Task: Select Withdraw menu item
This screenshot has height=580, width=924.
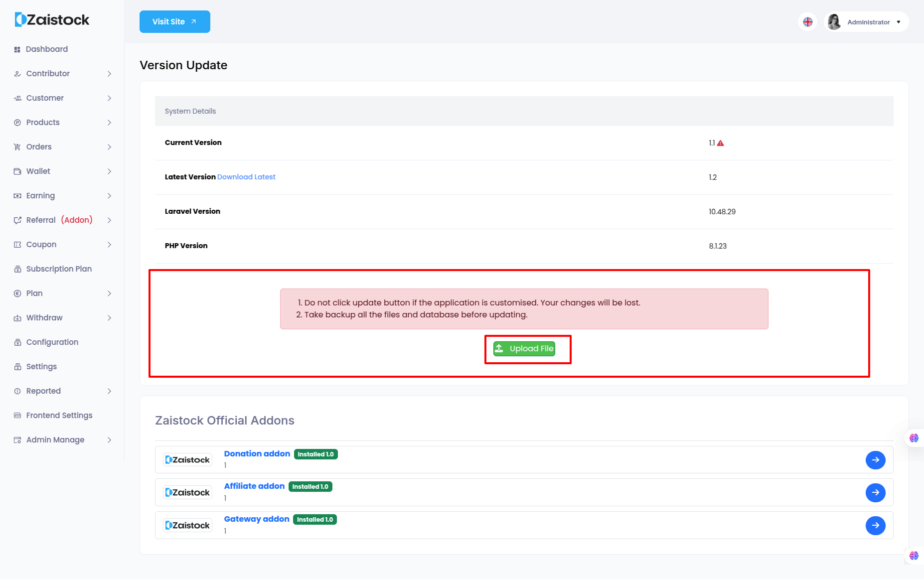Action: 44,318
